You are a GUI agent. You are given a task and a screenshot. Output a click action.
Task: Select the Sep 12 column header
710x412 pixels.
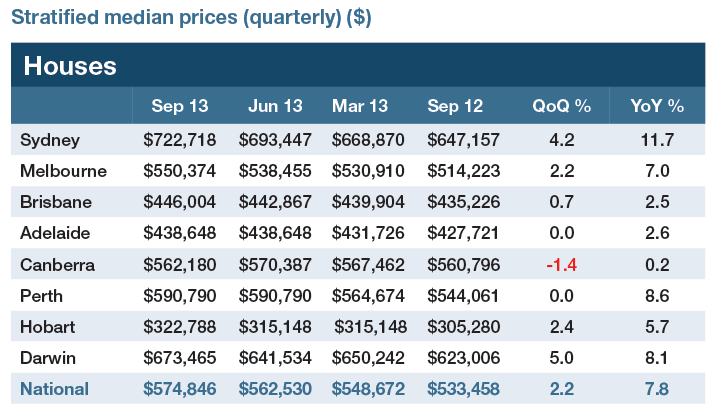(456, 106)
